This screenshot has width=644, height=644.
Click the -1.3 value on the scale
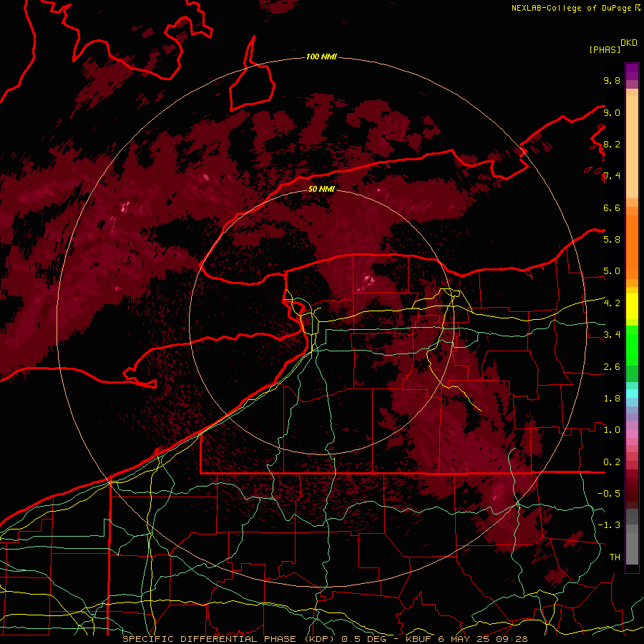pyautogui.click(x=609, y=525)
